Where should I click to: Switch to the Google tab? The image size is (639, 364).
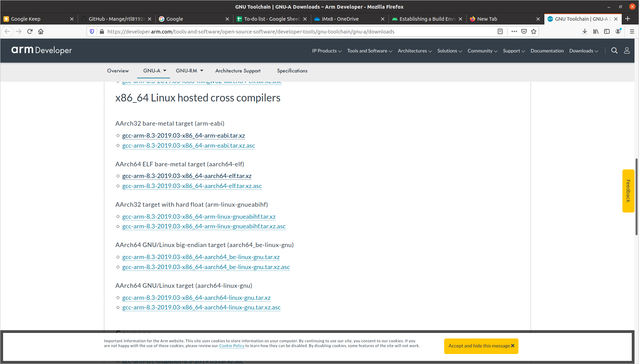tap(194, 19)
